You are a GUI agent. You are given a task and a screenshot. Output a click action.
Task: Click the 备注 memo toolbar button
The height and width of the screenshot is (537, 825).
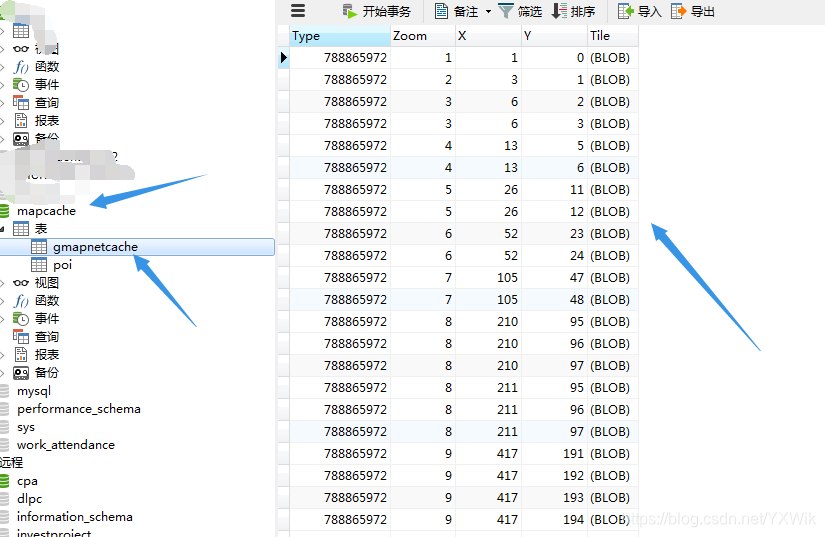pos(456,11)
